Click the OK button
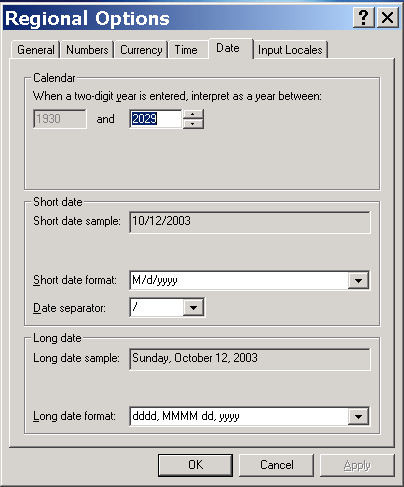 (x=195, y=465)
